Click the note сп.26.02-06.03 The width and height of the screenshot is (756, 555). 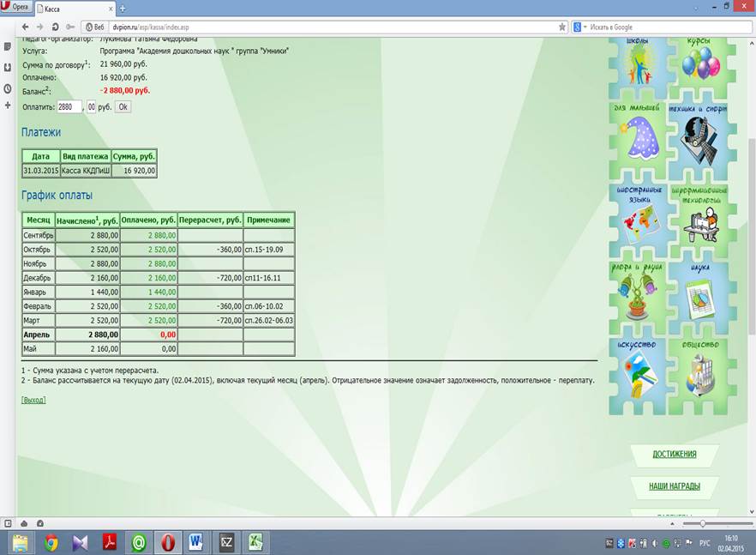[269, 321]
